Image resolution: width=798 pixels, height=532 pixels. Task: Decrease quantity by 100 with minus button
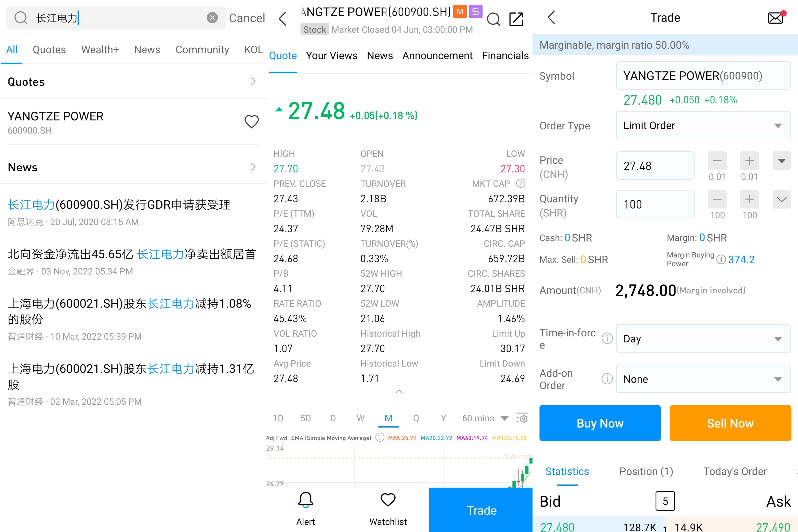pyautogui.click(x=717, y=199)
